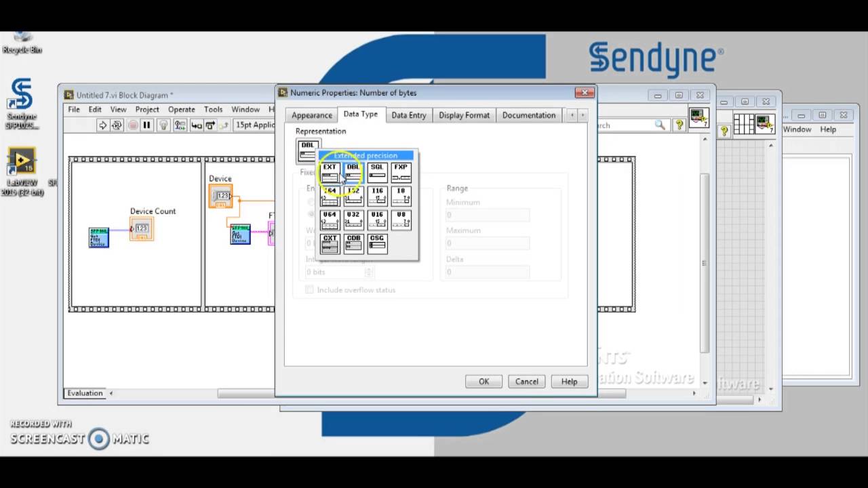868x488 pixels.
Task: Switch to the Display Format tab
Action: pos(464,115)
